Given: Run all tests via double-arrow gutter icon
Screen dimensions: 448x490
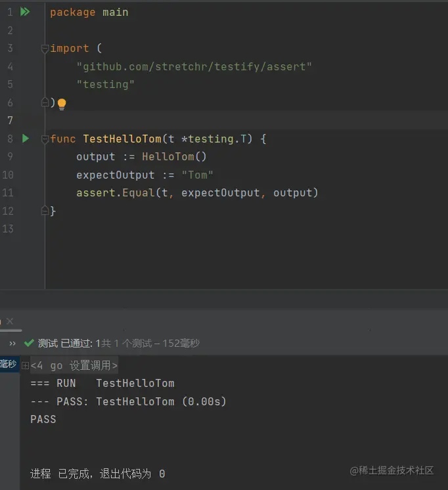Looking at the screenshot, I should (25, 12).
